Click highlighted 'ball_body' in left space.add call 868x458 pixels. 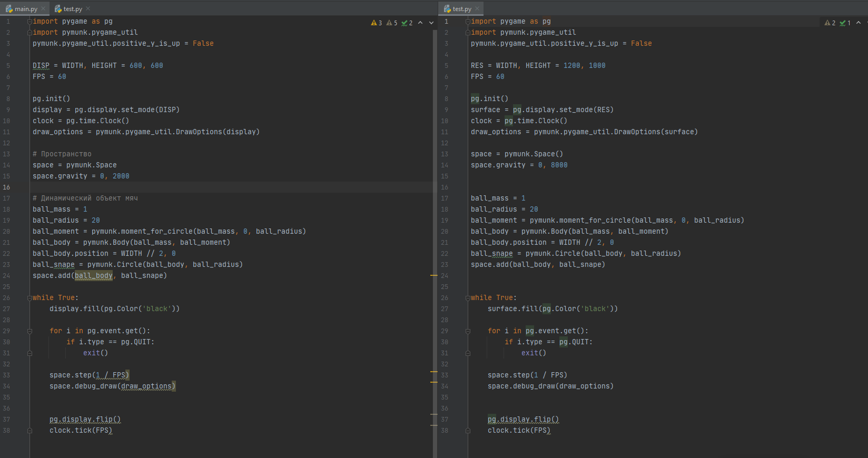point(94,276)
